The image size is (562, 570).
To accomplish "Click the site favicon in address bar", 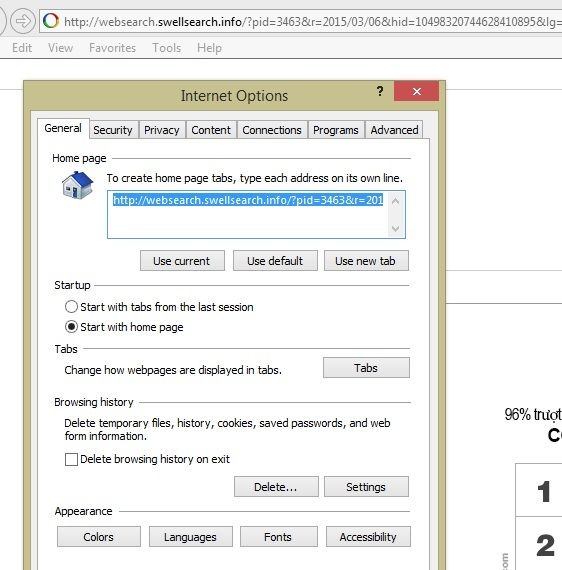I will (x=51, y=21).
